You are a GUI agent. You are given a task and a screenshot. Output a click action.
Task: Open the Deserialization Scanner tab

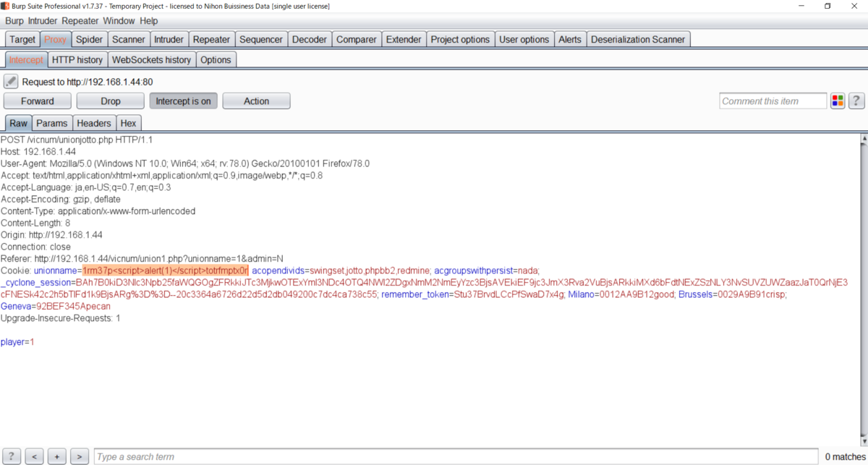click(x=639, y=39)
